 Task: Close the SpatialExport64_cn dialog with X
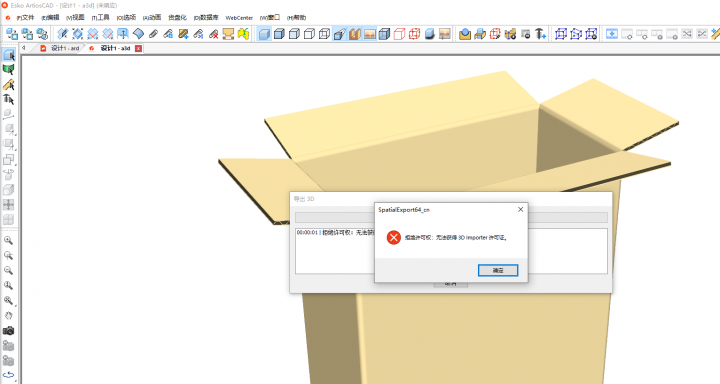pyautogui.click(x=520, y=209)
